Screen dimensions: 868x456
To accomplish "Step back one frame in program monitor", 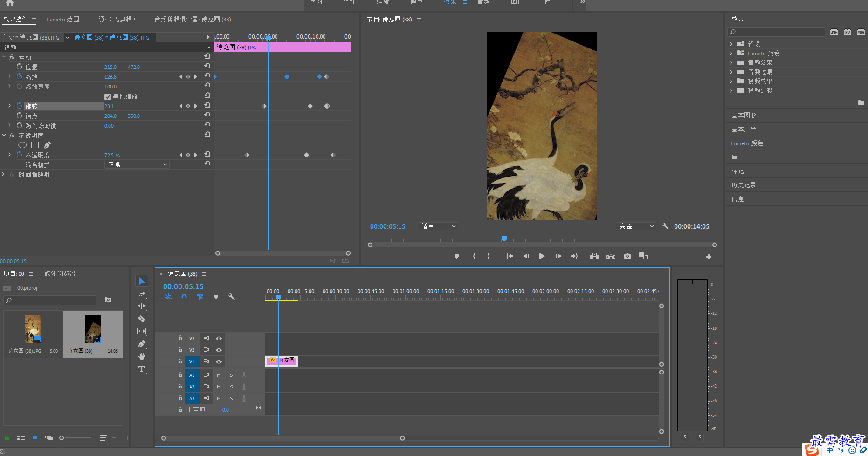I will coord(526,256).
